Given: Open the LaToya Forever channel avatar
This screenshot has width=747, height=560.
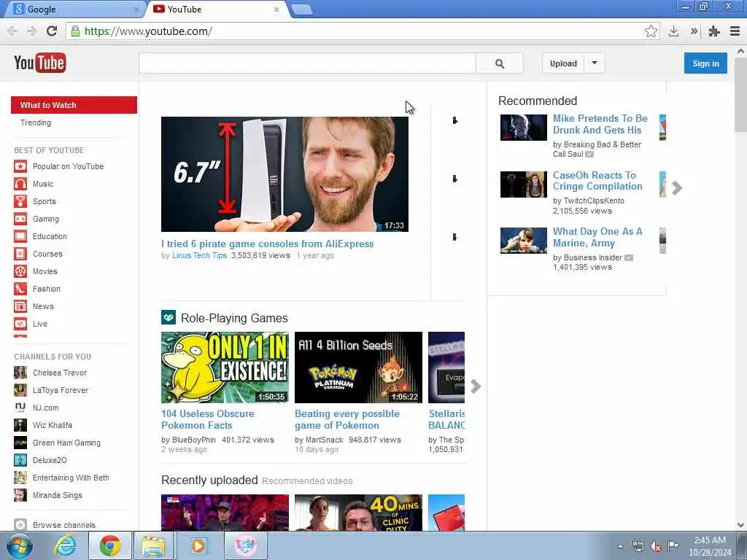Looking at the screenshot, I should pos(20,391).
